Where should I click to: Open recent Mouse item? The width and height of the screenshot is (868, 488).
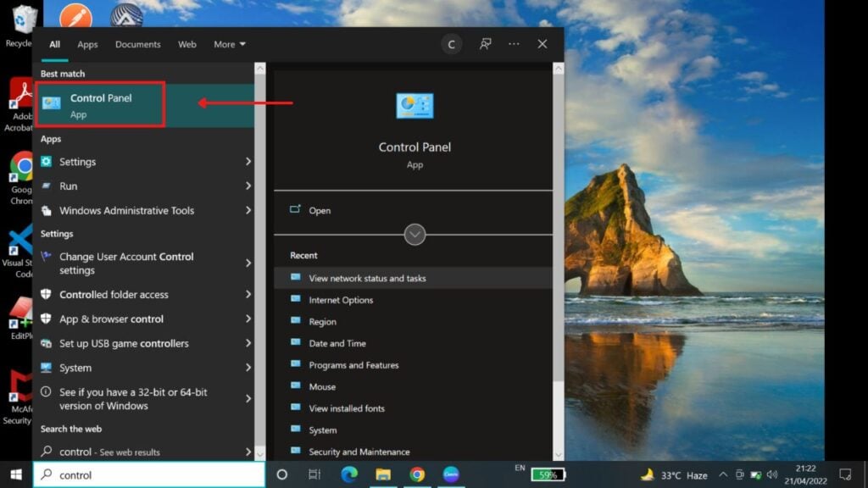coord(413,386)
